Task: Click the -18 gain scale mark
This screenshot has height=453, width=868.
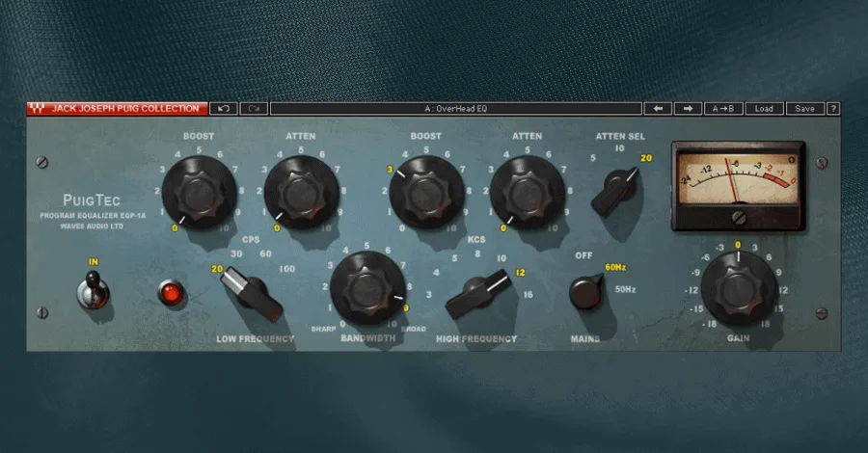Action: coord(709,324)
